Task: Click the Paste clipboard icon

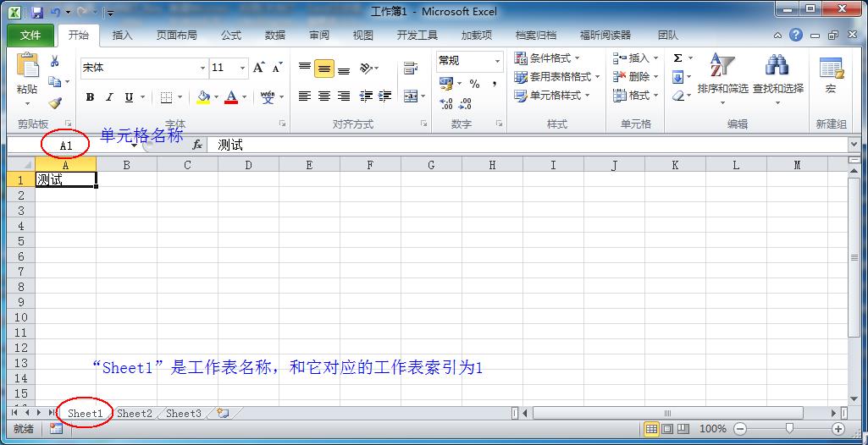Action: pos(27,65)
